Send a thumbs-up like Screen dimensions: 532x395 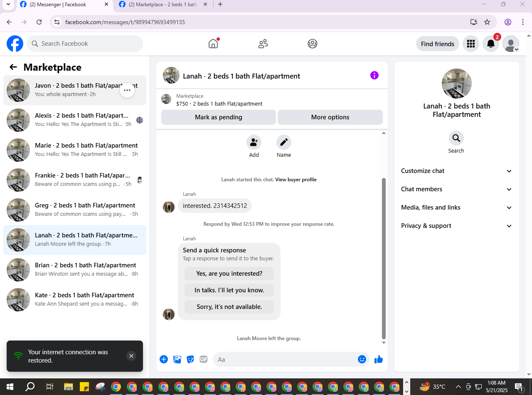tap(378, 359)
